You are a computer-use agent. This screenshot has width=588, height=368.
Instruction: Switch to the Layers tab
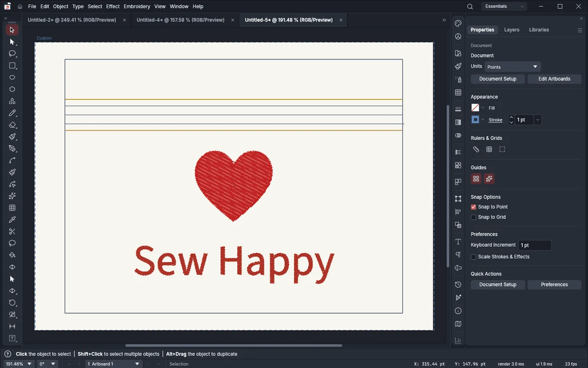pos(512,30)
